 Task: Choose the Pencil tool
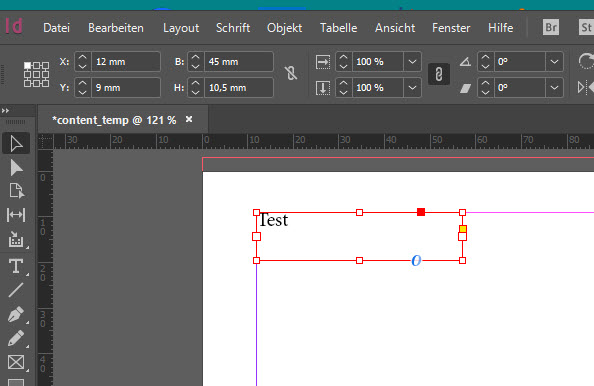pyautogui.click(x=16, y=338)
